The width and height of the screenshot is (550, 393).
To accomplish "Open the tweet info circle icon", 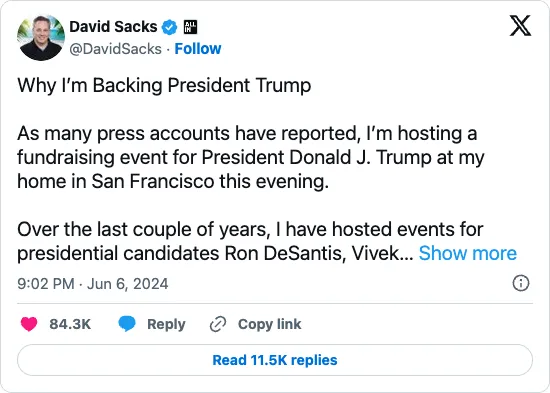I will 521,283.
